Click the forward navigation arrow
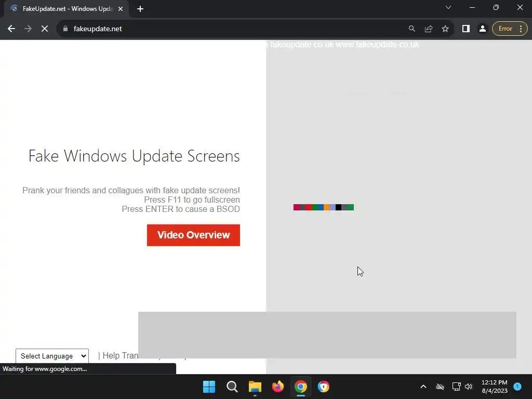The height and width of the screenshot is (399, 532). [x=28, y=29]
